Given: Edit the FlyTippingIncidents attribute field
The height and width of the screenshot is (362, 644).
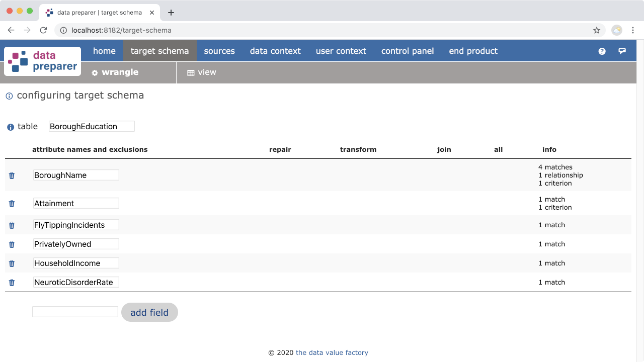Looking at the screenshot, I should click(x=76, y=225).
